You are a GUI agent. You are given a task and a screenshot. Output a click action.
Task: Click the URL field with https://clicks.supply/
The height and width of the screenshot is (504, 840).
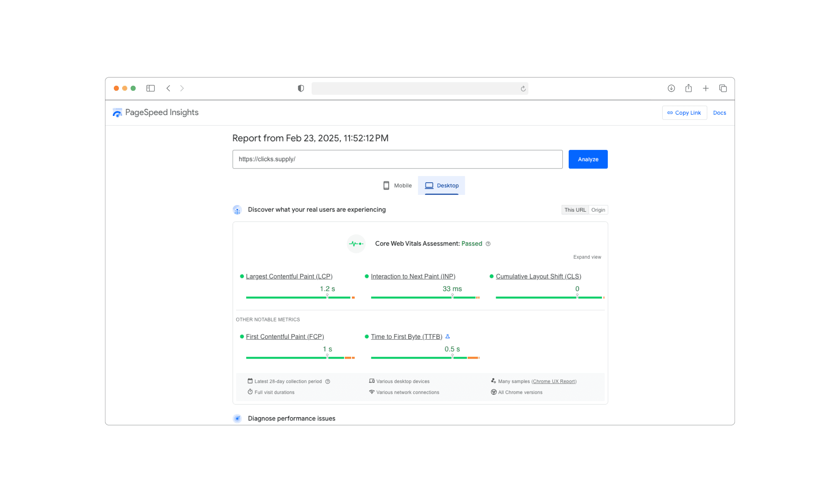[397, 159]
